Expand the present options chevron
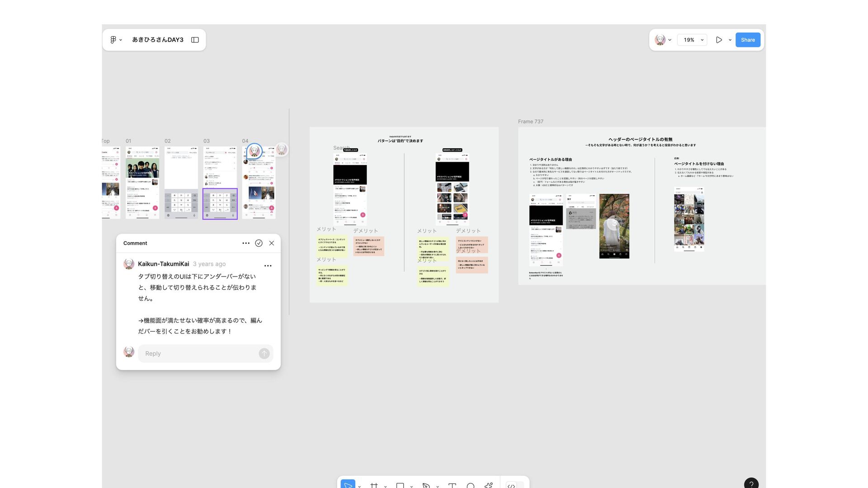Screen dimensions: 868x488 [730, 40]
